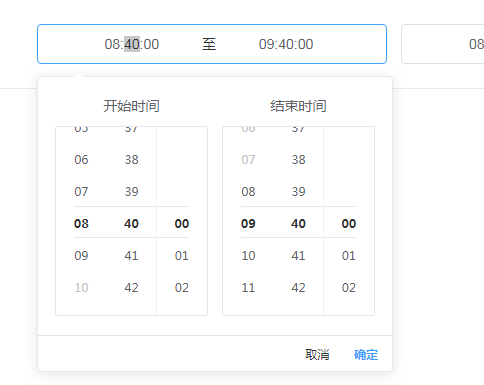Click the 开始时间 header label

[x=131, y=106]
